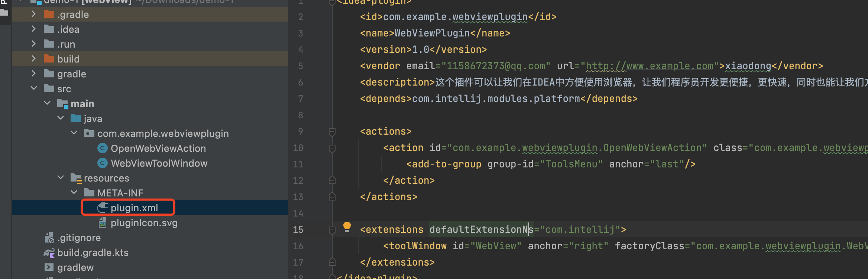Select the OpenWebViewAction class icon
Viewport: 868px width, 279px height.
103,148
